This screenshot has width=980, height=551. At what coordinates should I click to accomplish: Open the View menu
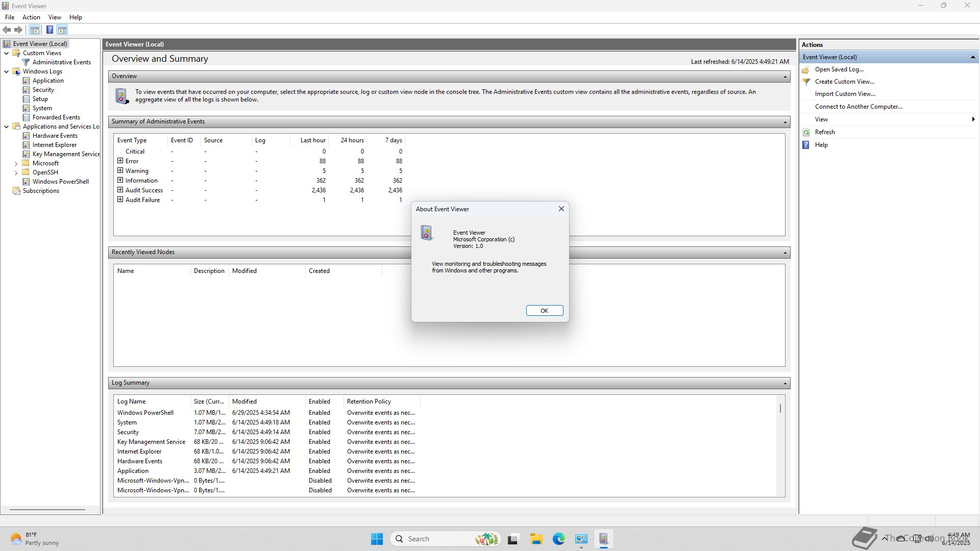(55, 17)
